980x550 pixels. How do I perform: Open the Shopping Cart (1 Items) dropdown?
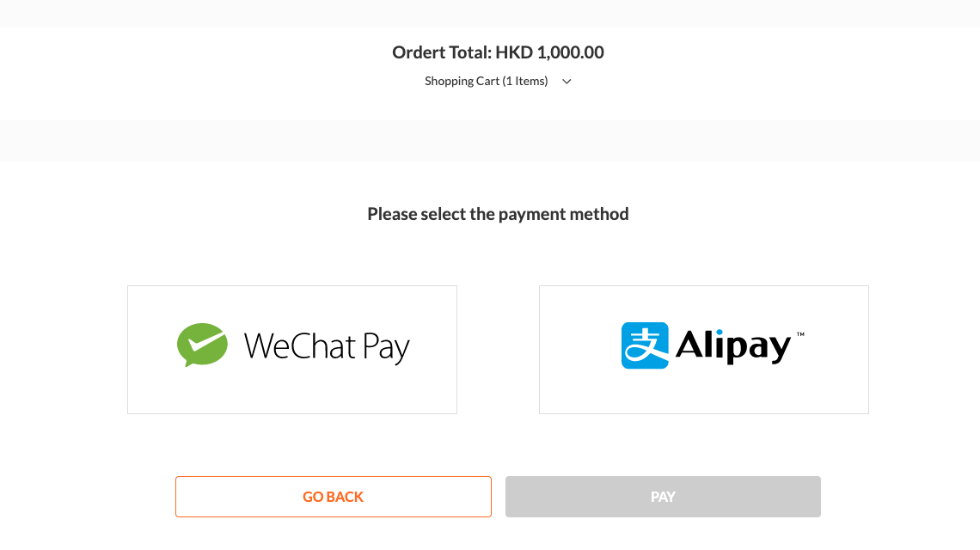[x=498, y=82]
